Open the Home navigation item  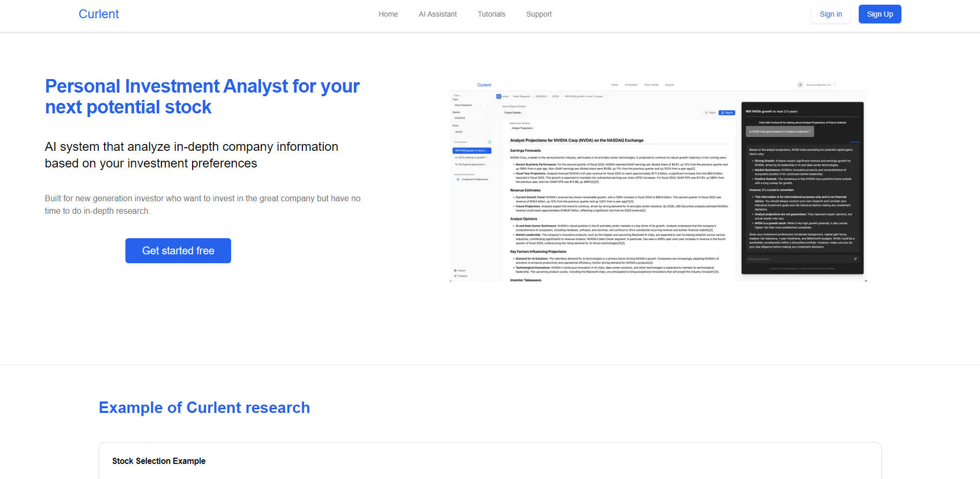point(388,14)
